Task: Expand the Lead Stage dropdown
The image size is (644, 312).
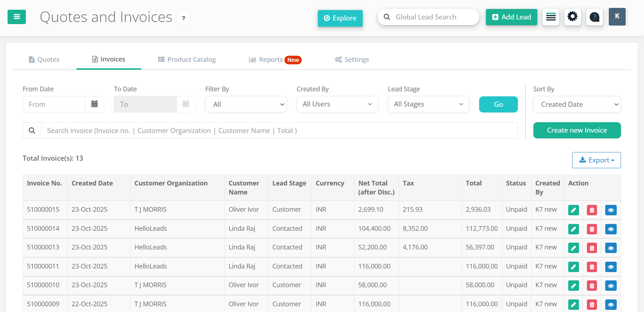Action: pyautogui.click(x=428, y=104)
